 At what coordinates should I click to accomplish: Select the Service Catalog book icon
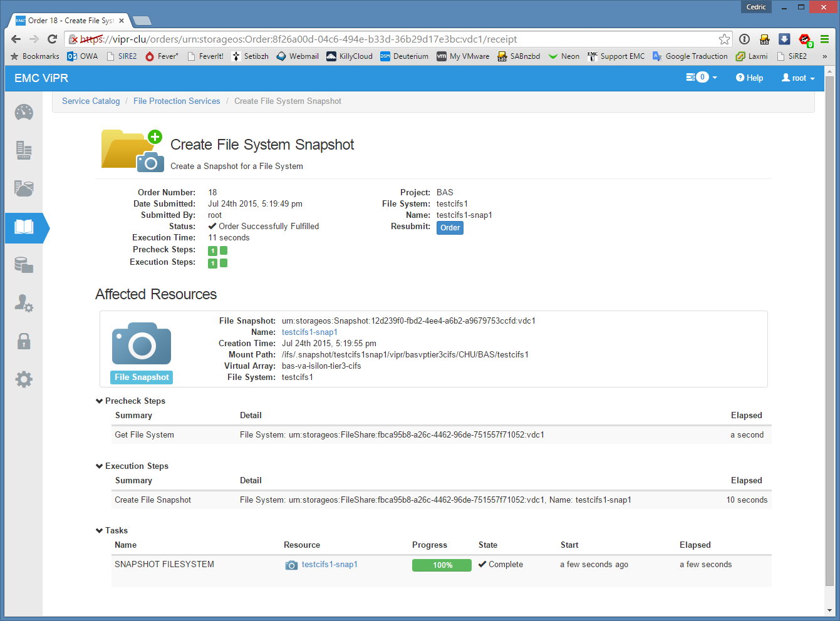coord(24,227)
